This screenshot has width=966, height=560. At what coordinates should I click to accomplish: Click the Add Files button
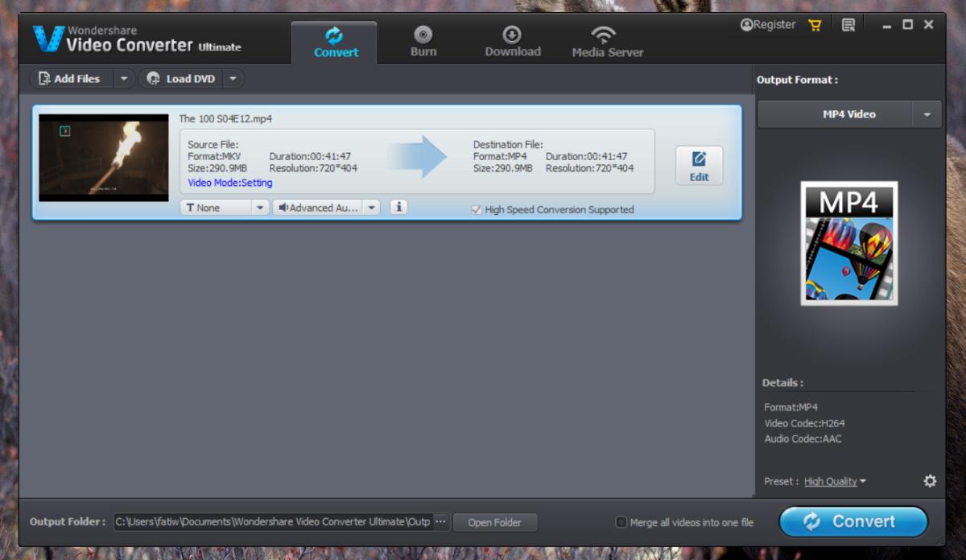pyautogui.click(x=71, y=79)
